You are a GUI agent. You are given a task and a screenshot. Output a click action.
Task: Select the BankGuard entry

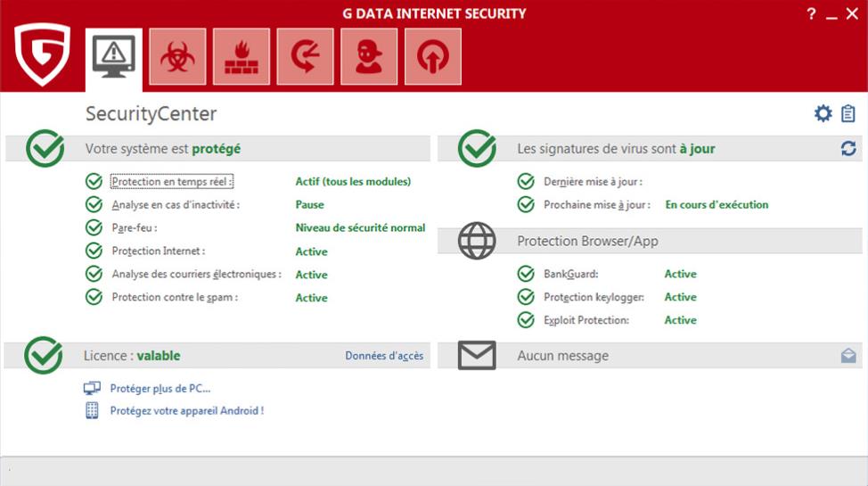[x=570, y=274]
